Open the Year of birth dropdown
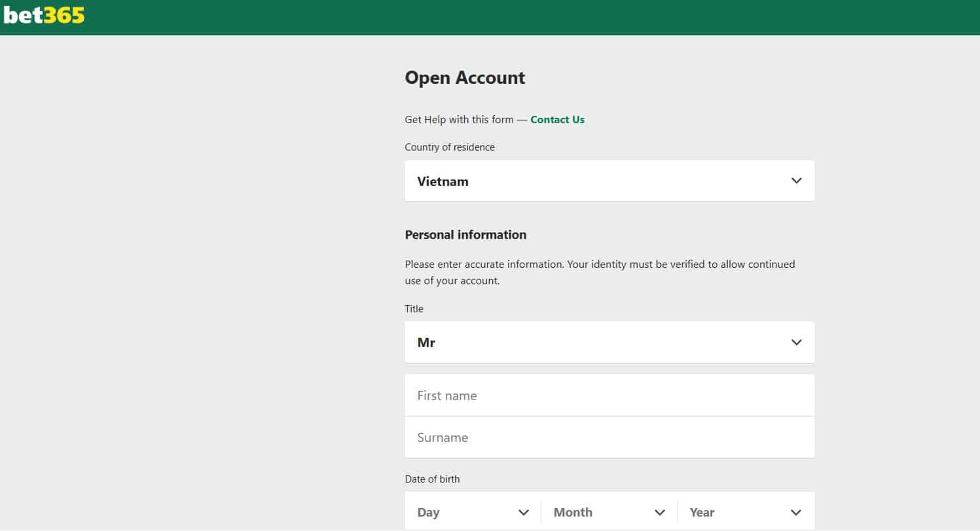The image size is (980, 531). [x=746, y=512]
